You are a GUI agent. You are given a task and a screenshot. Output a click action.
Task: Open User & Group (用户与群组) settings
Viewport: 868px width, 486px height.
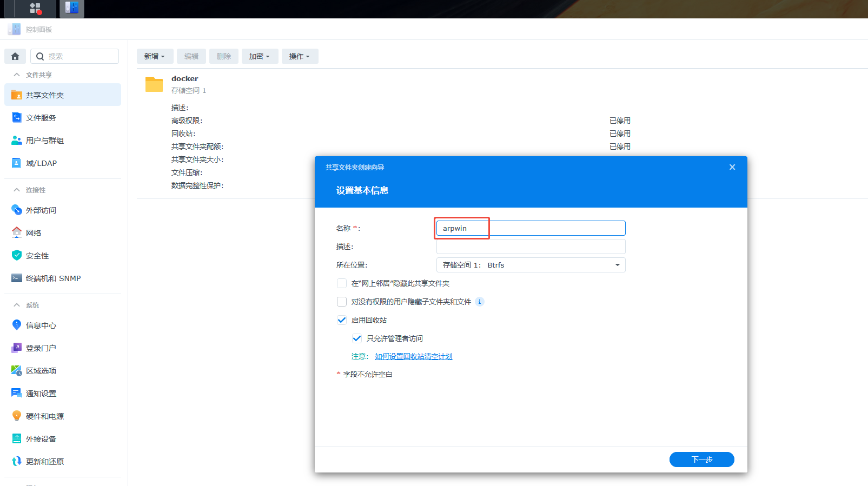pos(45,141)
